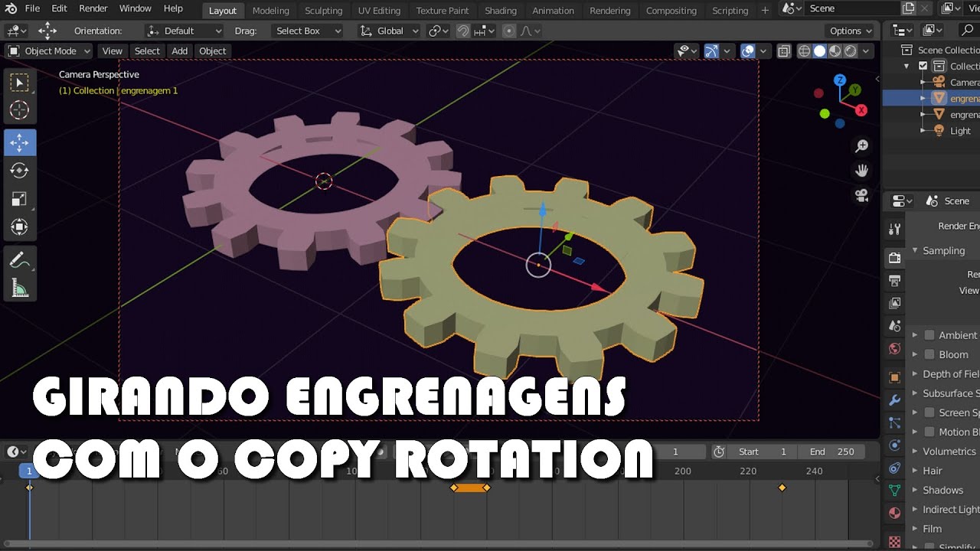Open the File menu
This screenshot has width=980, height=551.
click(32, 8)
